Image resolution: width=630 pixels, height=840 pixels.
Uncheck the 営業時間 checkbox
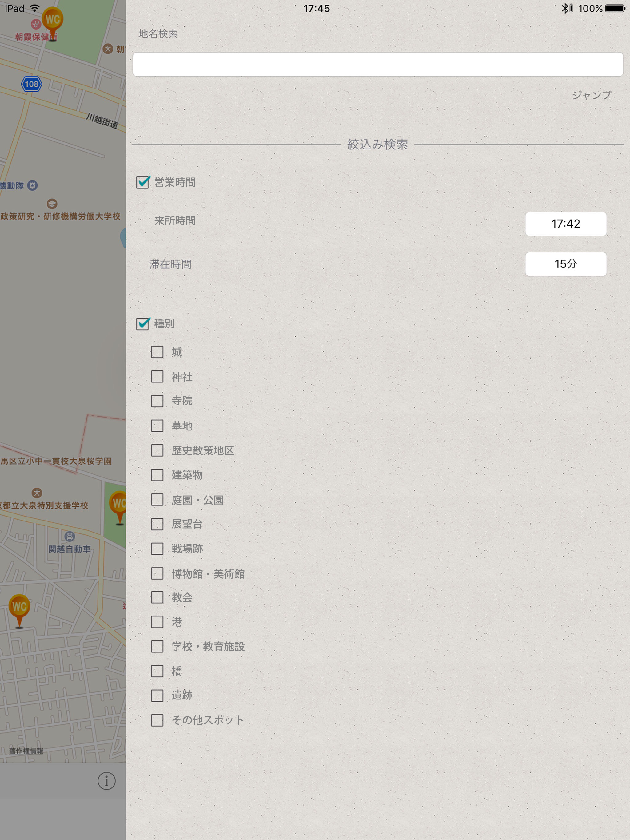143,182
